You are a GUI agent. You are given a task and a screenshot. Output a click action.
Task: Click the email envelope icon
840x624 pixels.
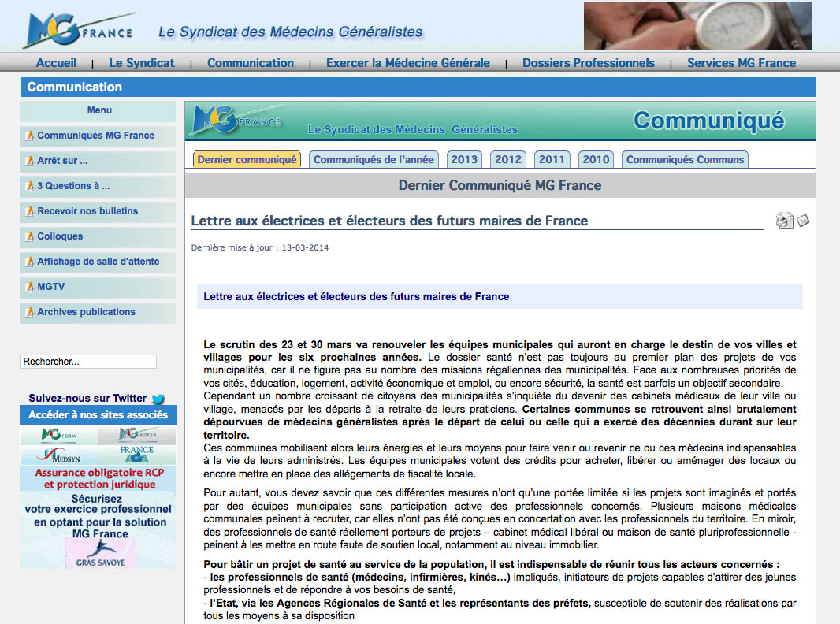pos(803,221)
